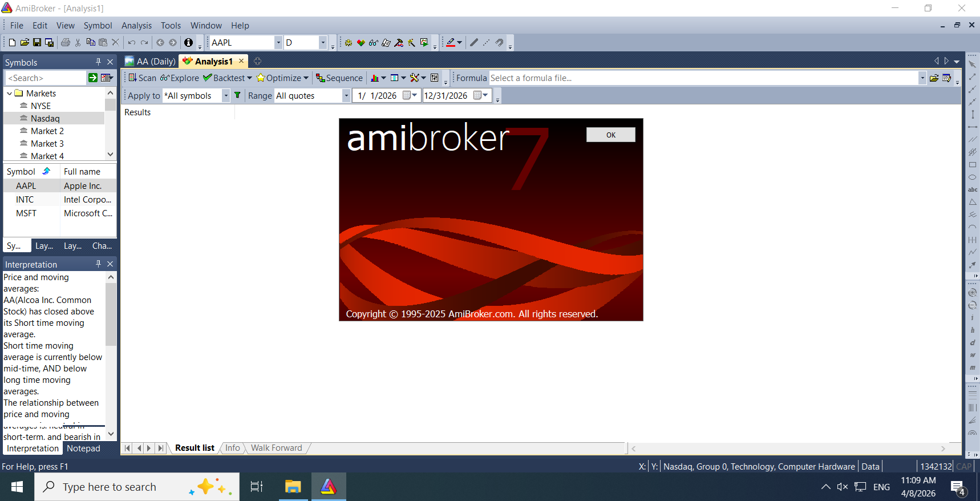Open the Range All quotes dropdown
The width and height of the screenshot is (980, 501).
(346, 96)
